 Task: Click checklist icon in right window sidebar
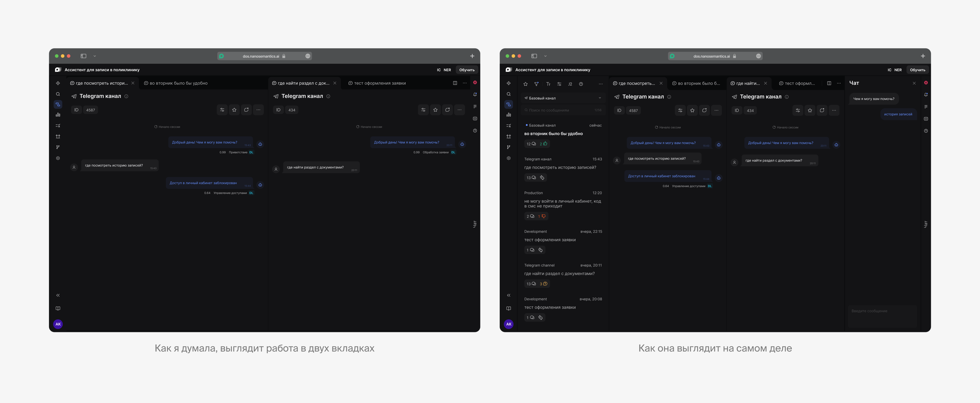click(509, 126)
